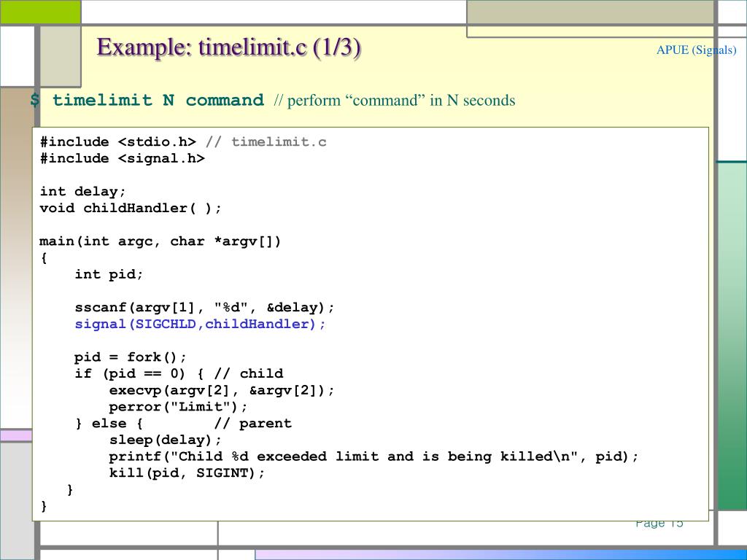Viewport: 747px width, 560px height.
Task: Click the blue signal(SIGCHLD,childHandler) line
Action: [201, 324]
